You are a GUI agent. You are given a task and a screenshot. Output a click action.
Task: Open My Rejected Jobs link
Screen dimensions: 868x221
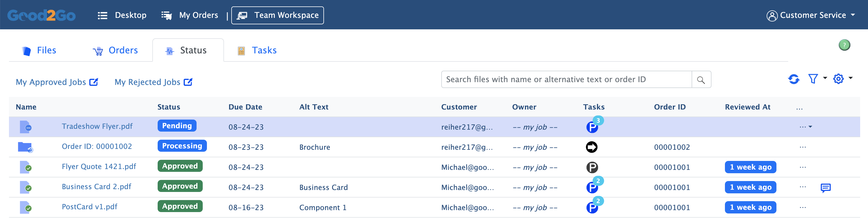(154, 82)
